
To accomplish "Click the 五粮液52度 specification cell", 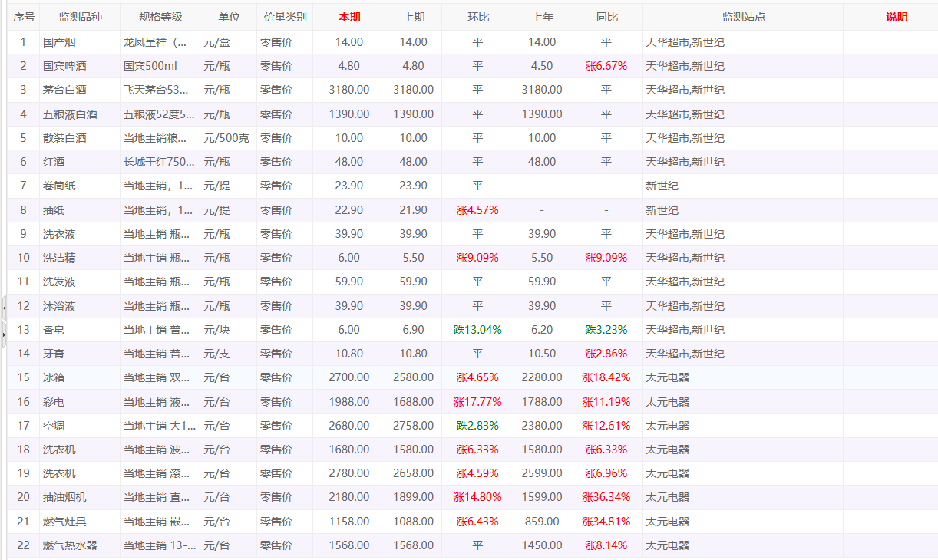I will click(160, 114).
